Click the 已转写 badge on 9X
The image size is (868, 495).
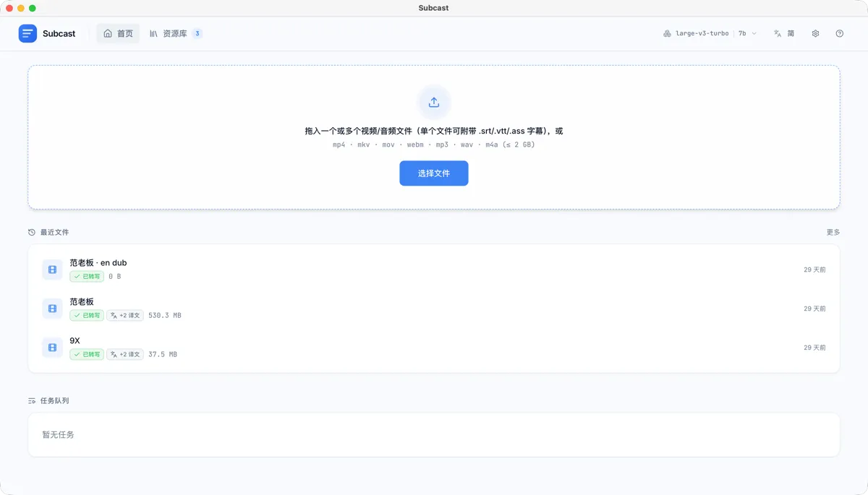tap(87, 354)
